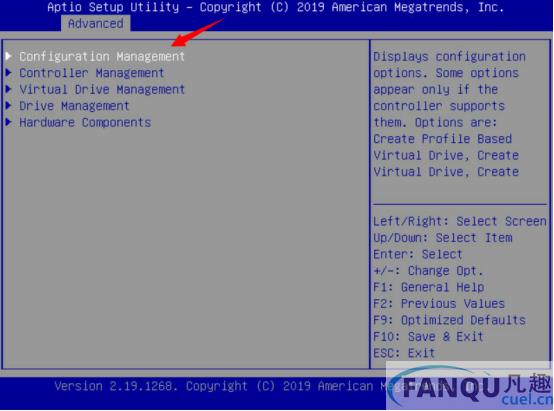Screen dimensions: 554x411
Task: Expand arrow beside Controller Management
Action: [x=9, y=72]
